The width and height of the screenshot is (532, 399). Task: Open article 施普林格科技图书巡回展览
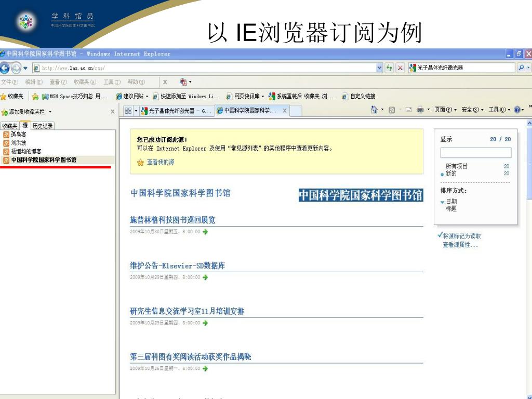pyautogui.click(x=172, y=220)
